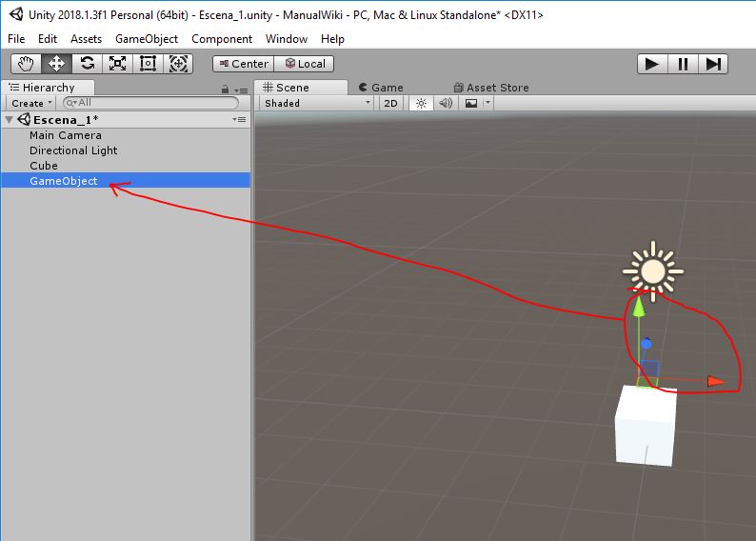Toggle scene effects image icon
Image resolution: width=756 pixels, height=541 pixels.
(471, 103)
